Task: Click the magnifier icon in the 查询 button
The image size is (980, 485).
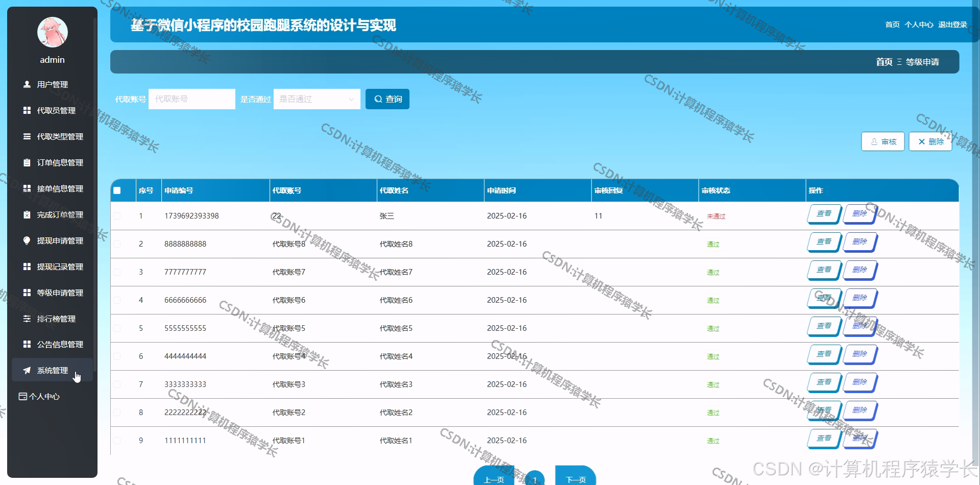Action: click(378, 99)
